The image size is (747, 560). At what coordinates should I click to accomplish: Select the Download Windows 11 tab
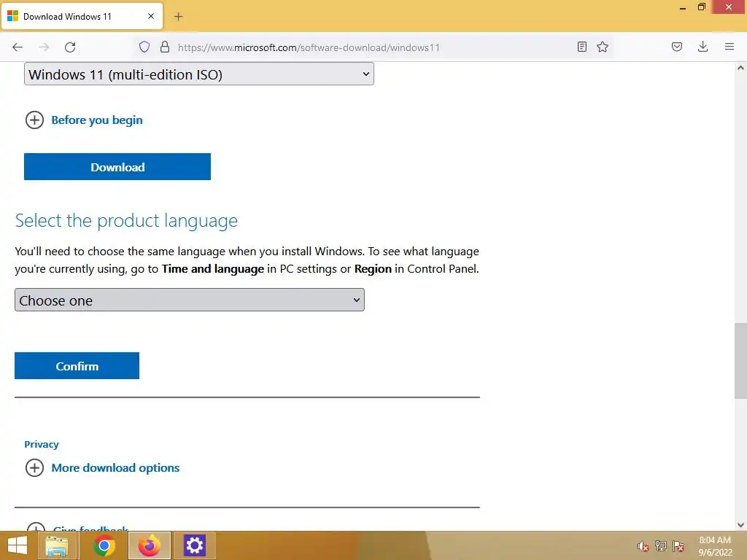coord(82,17)
